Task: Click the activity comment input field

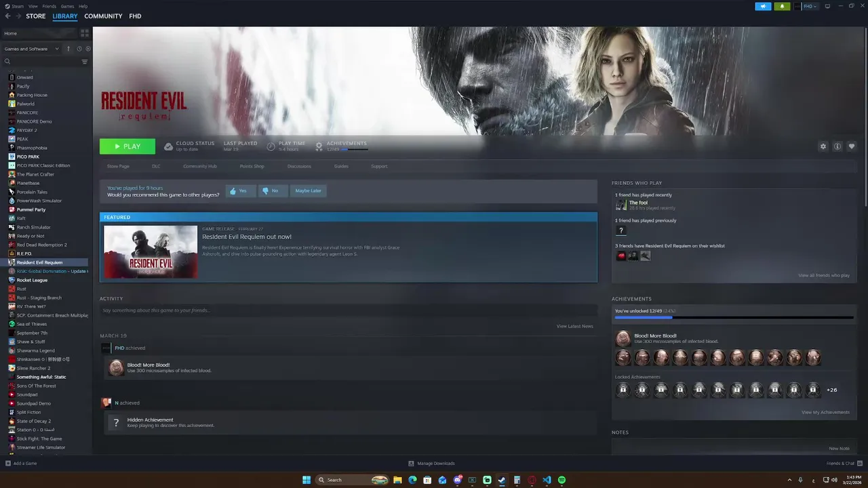Action: pyautogui.click(x=349, y=310)
